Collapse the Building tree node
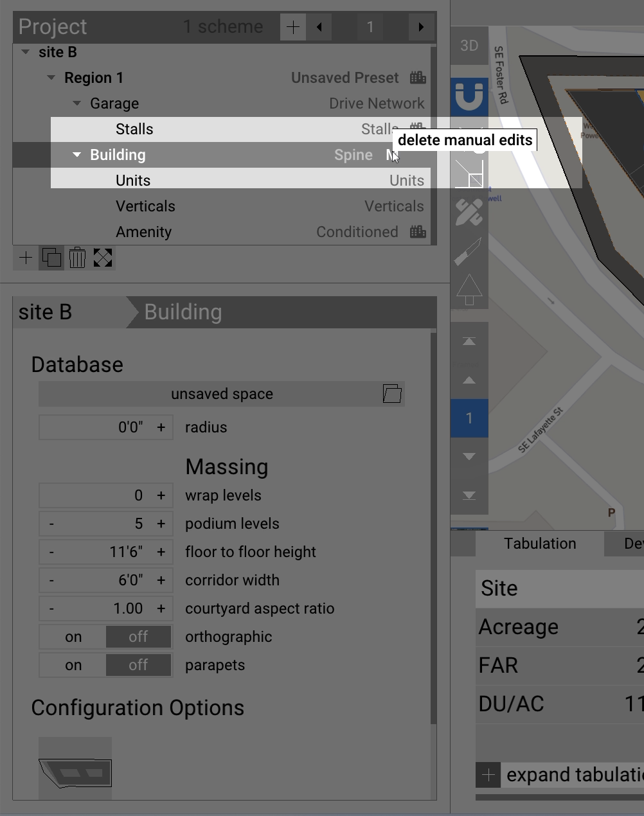Screen dimensions: 644x816 [77, 155]
